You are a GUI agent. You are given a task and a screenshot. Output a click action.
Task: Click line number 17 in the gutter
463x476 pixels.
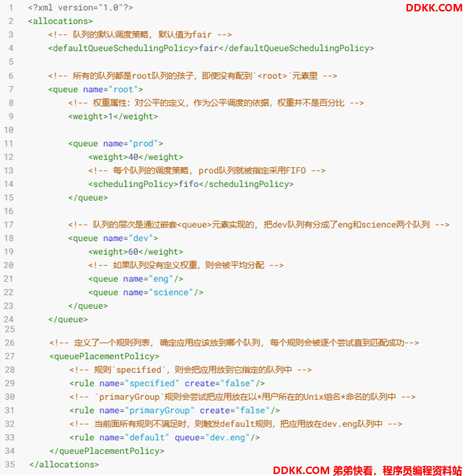(8, 225)
